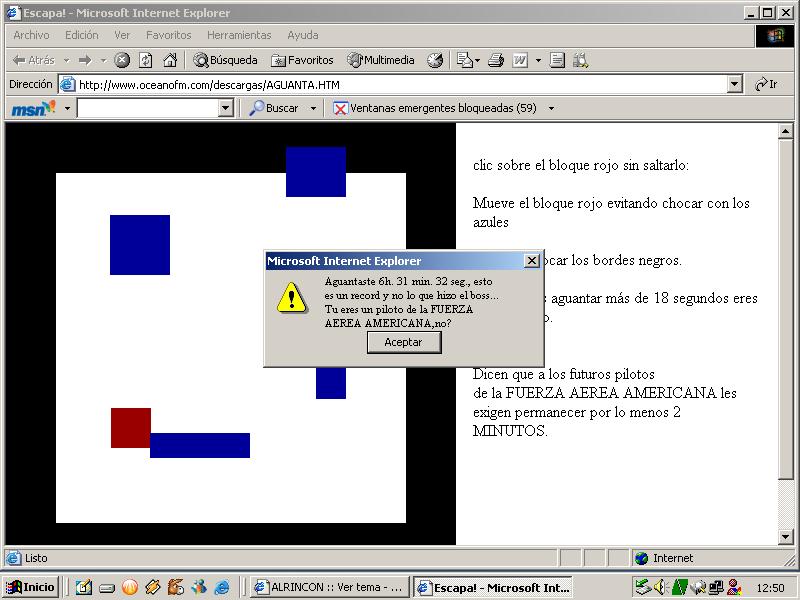The width and height of the screenshot is (800, 600).
Task: Open the History clock icon
Action: [435, 60]
